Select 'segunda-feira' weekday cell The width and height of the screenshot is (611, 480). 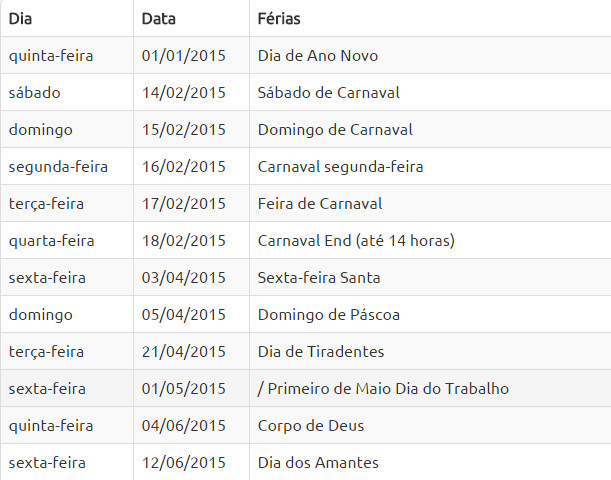click(58, 167)
